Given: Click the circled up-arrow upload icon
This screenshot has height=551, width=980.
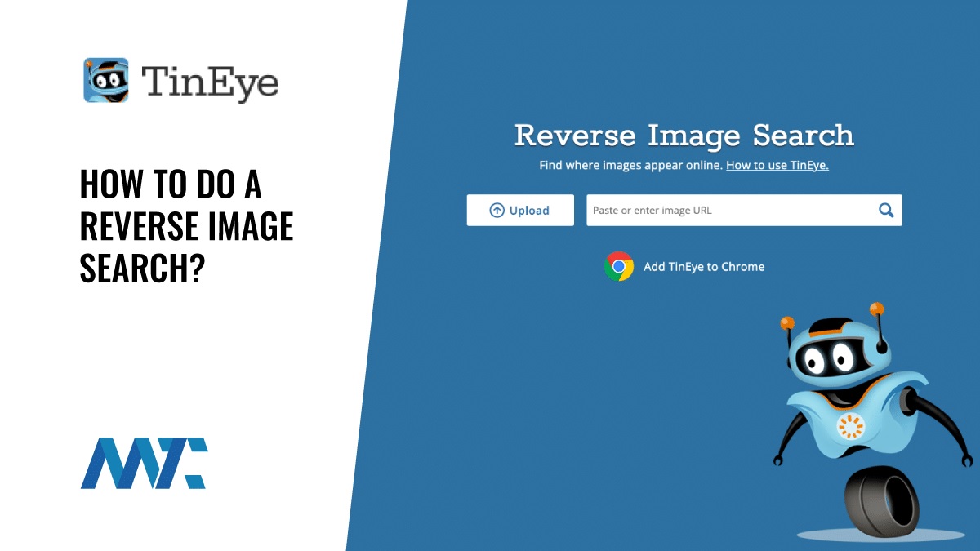Looking at the screenshot, I should [x=497, y=210].
